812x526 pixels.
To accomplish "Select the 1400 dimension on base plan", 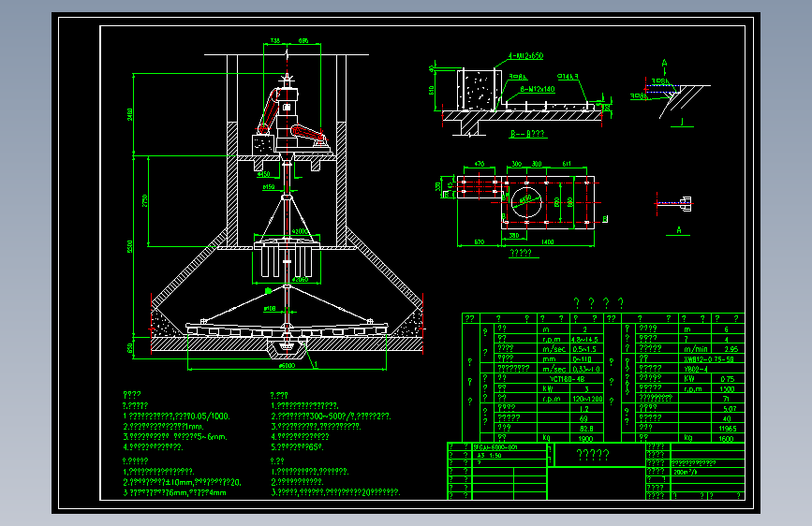I will coord(547,241).
